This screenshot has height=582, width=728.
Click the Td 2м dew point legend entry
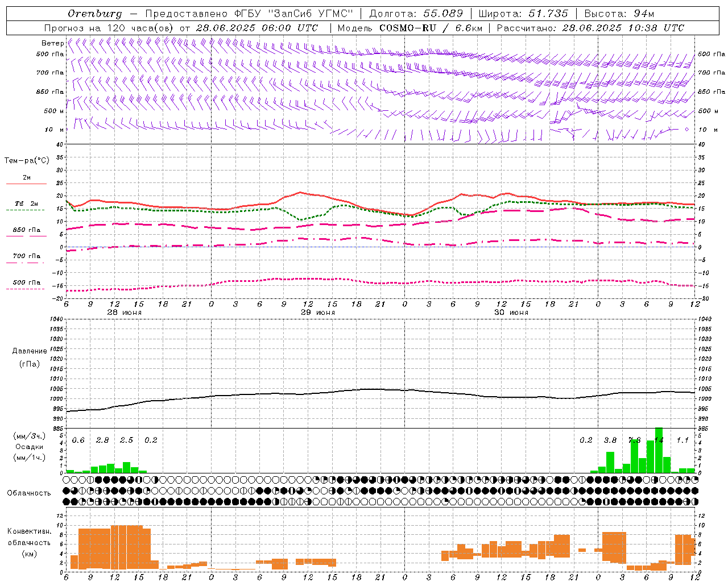pyautogui.click(x=26, y=203)
